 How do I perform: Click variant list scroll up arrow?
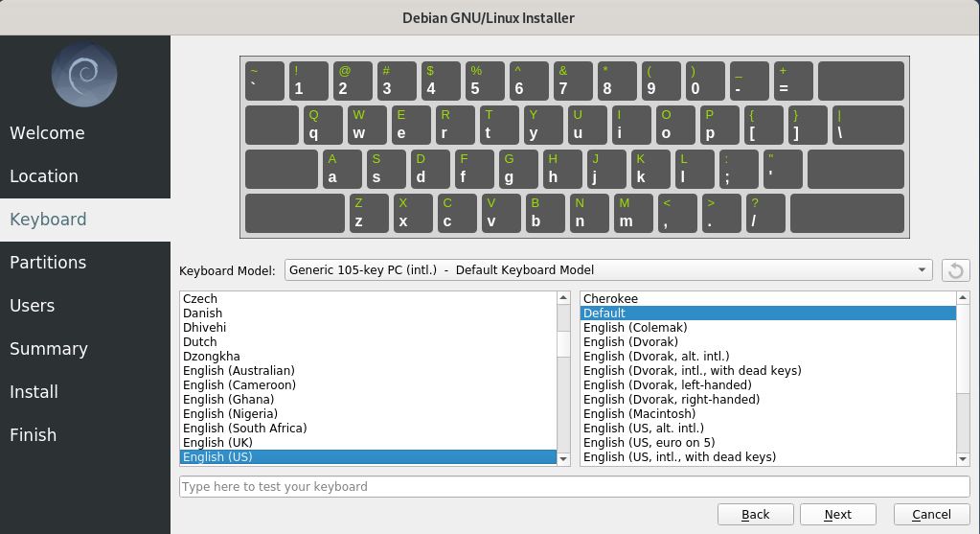(963, 297)
